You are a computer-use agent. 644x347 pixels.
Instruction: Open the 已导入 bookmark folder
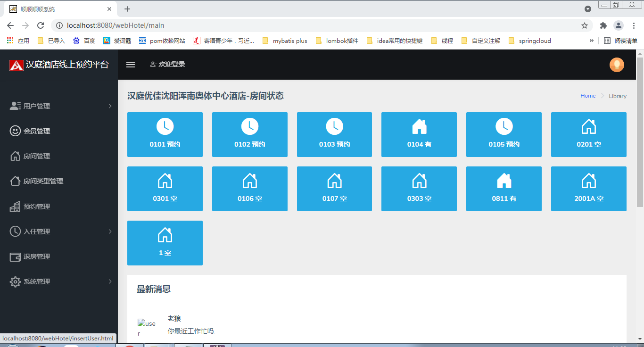tap(51, 41)
